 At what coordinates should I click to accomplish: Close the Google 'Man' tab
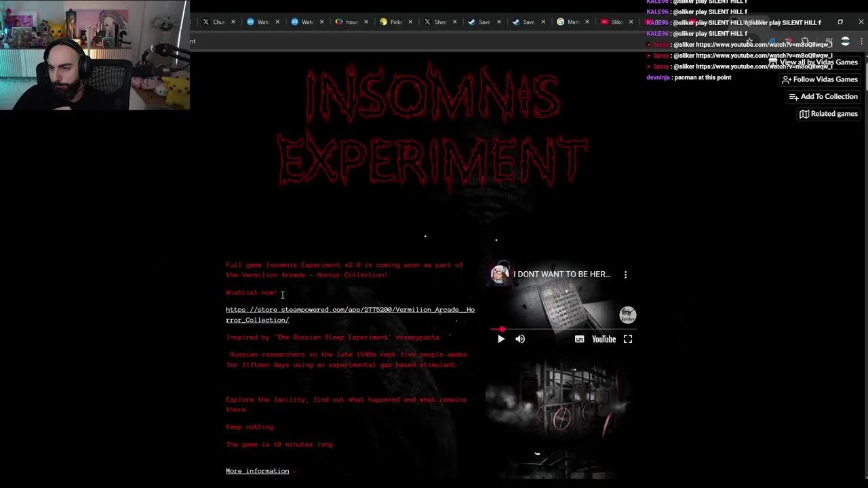tap(587, 22)
